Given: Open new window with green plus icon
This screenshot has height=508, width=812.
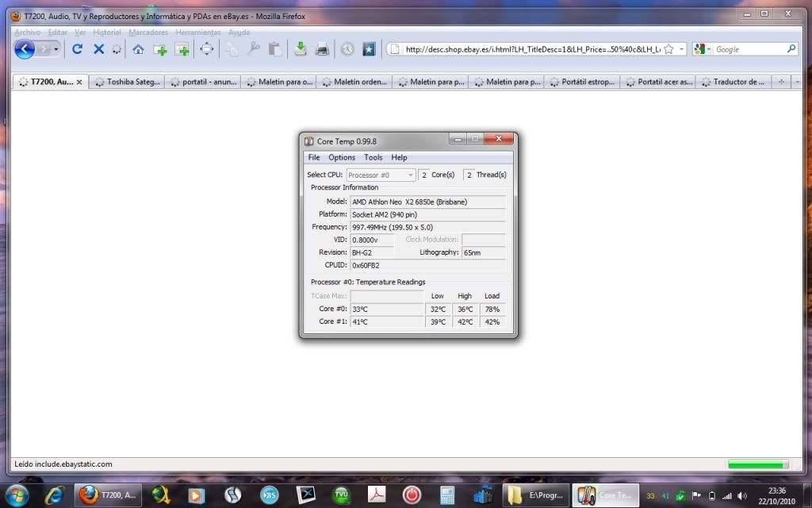Looking at the screenshot, I should pyautogui.click(x=182, y=50).
